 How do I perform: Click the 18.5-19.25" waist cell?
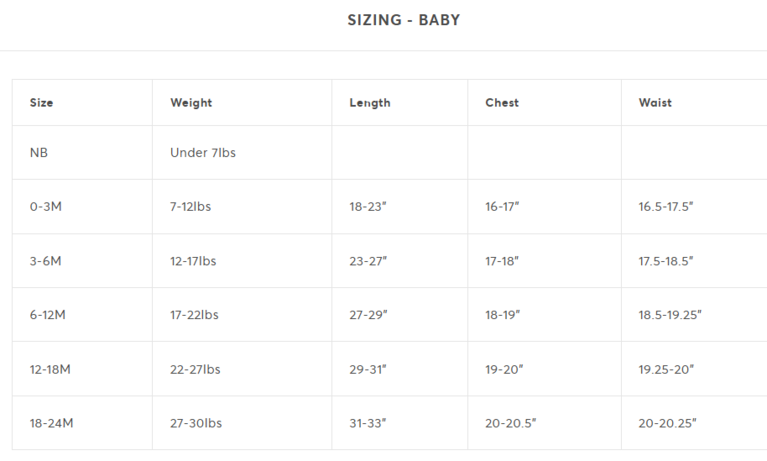pos(670,315)
